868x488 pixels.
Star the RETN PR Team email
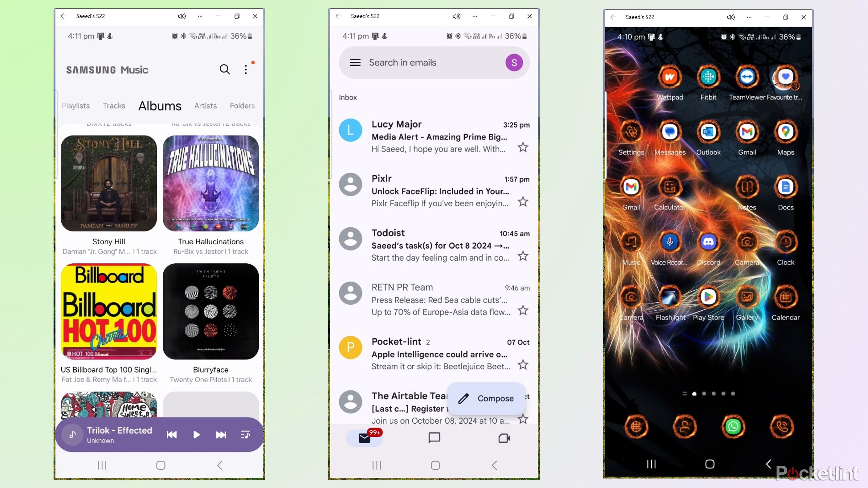[x=523, y=310]
